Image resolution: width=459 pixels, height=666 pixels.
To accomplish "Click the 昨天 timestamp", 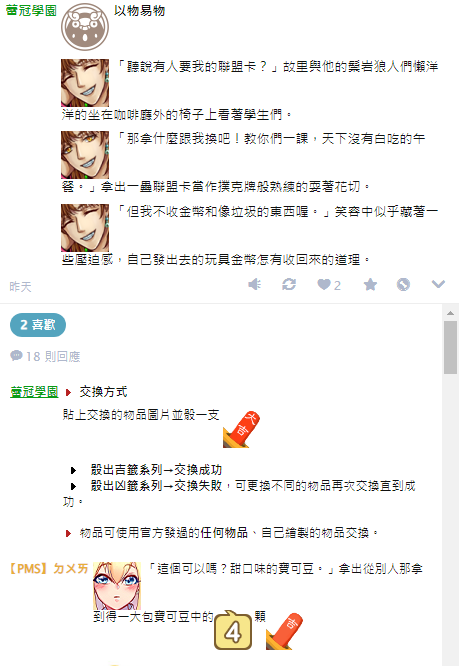I will [x=20, y=287].
